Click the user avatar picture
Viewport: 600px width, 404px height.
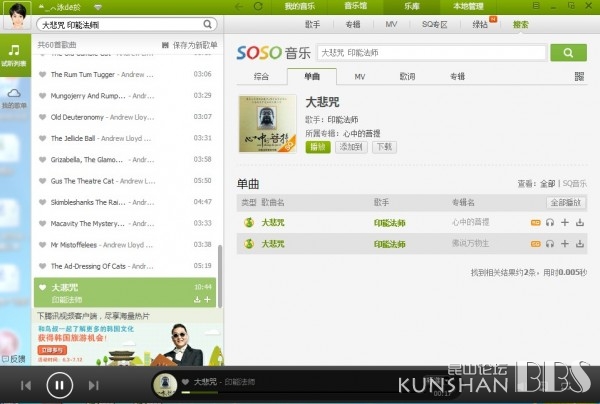(x=17, y=16)
